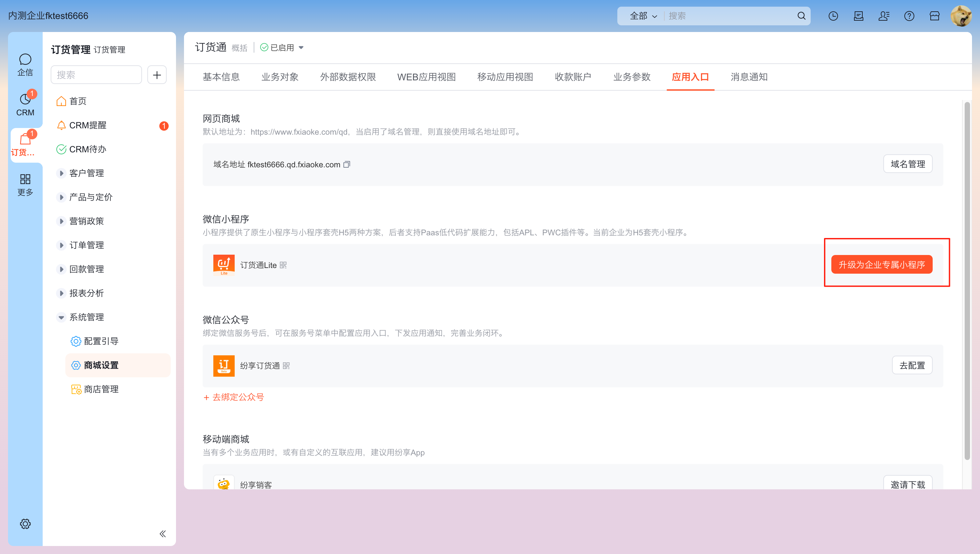Open the help question-mark icon

point(909,16)
